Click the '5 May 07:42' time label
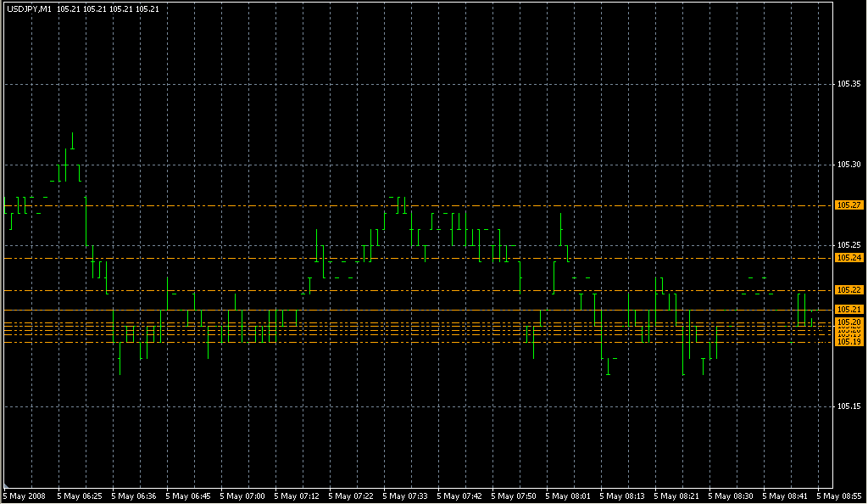The width and height of the screenshot is (868, 504). (459, 496)
